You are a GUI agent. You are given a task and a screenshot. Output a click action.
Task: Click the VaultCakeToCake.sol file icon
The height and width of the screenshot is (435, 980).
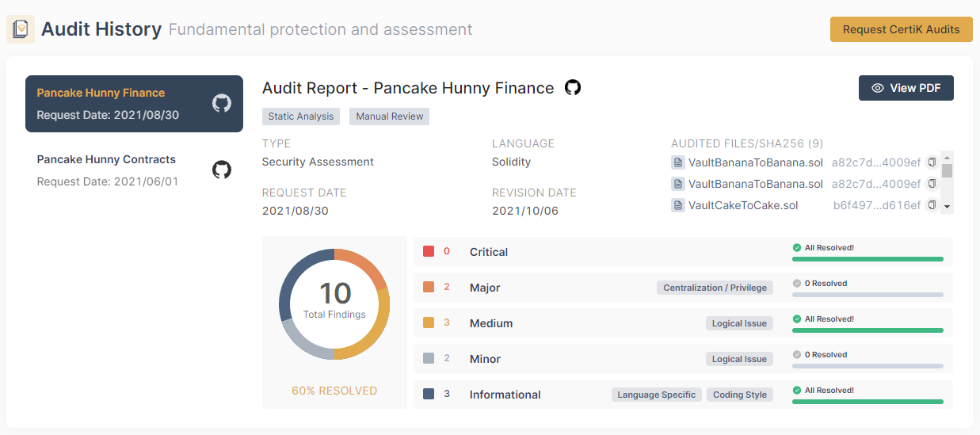tap(678, 205)
